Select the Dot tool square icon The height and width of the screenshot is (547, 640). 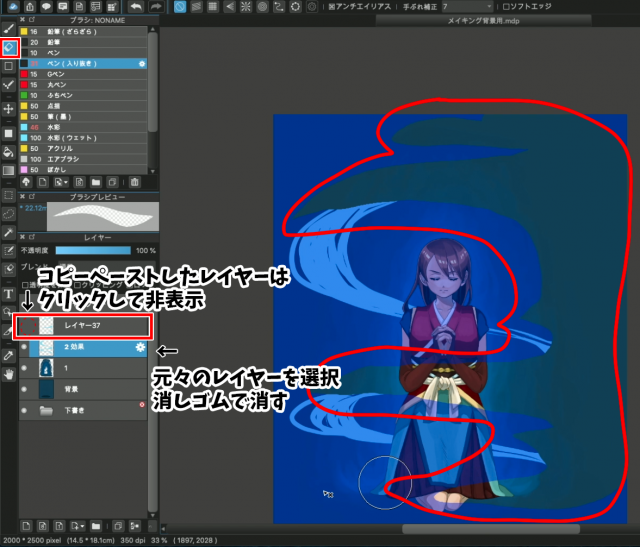[x=9, y=66]
